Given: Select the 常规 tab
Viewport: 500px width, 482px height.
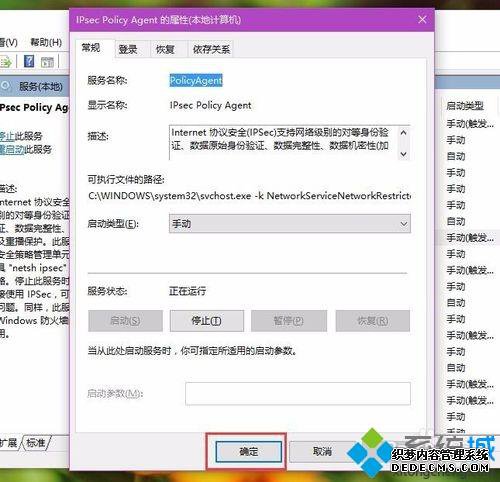Looking at the screenshot, I should [91, 48].
